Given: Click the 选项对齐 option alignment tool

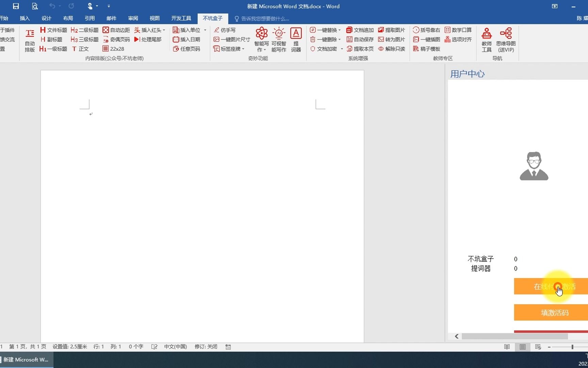Looking at the screenshot, I should pos(458,40).
